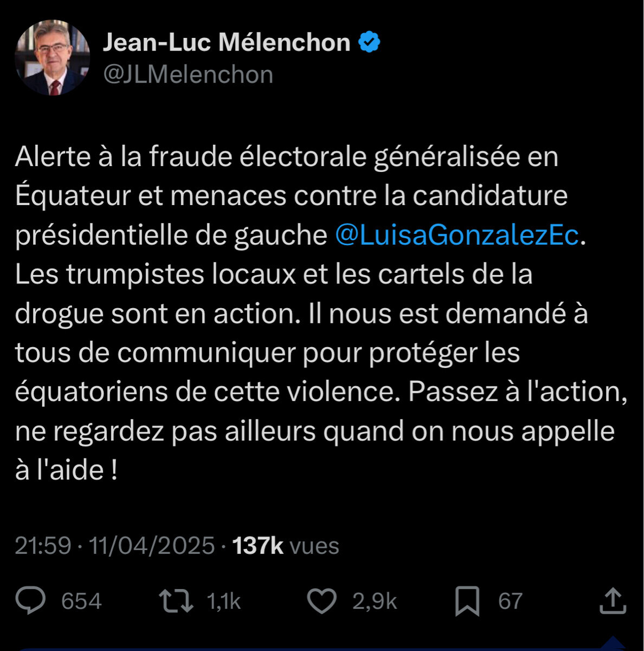Like the tweet with the heart icon
Screen dimensions: 644x651
322,601
